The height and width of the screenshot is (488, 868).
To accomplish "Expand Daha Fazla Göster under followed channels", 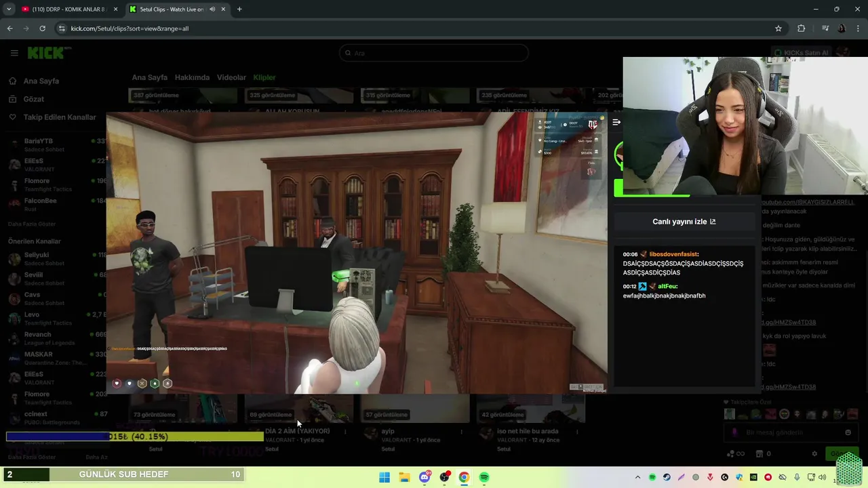I will (32, 224).
